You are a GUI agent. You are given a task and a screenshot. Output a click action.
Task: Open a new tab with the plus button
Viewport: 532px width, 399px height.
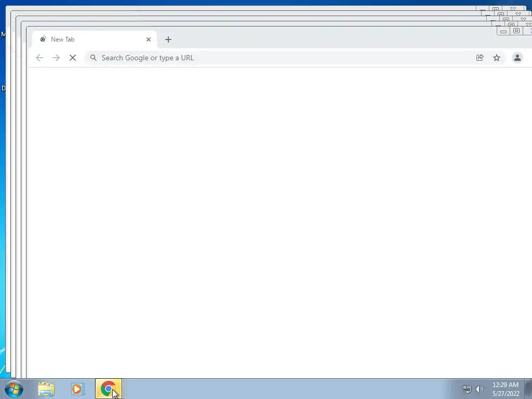coord(168,39)
